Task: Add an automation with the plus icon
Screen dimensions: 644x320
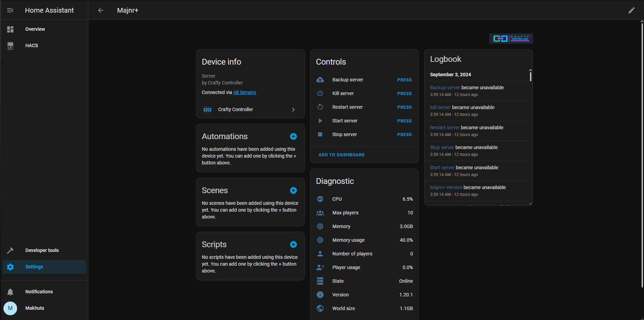Action: pyautogui.click(x=293, y=136)
